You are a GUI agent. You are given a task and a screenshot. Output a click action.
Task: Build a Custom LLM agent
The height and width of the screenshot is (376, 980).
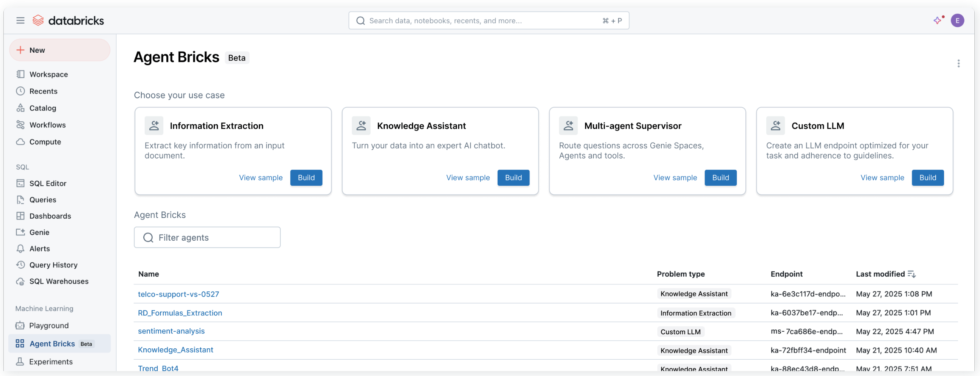click(928, 178)
